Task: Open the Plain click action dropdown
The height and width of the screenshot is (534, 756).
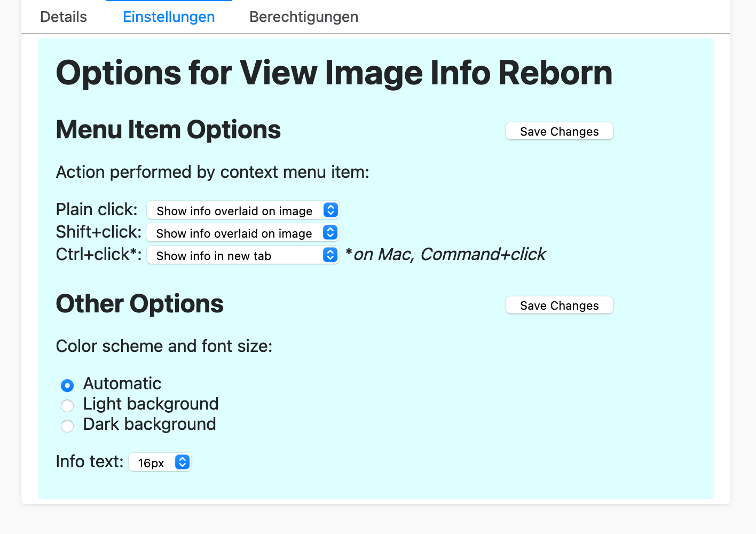Action: pos(235,210)
